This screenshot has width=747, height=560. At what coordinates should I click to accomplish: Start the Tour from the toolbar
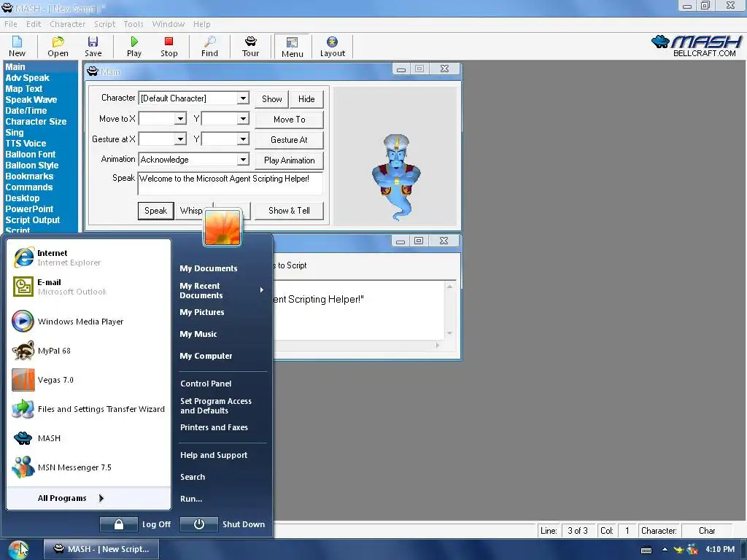click(250, 47)
